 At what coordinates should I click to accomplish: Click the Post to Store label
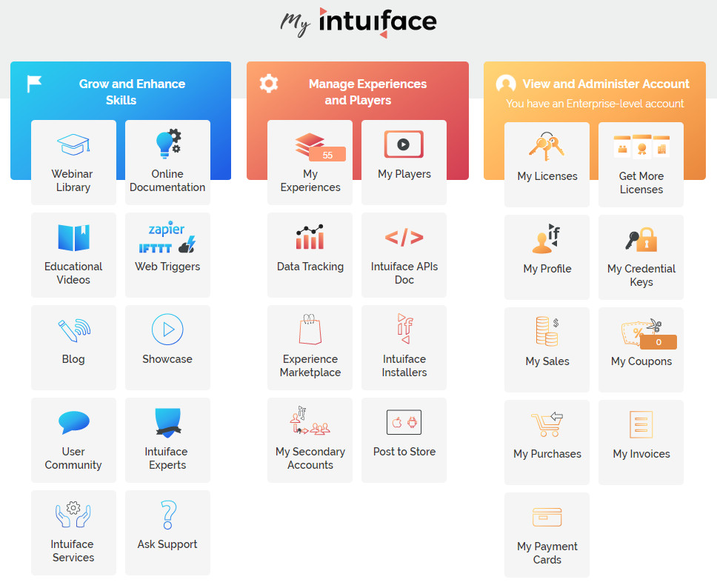pyautogui.click(x=404, y=452)
